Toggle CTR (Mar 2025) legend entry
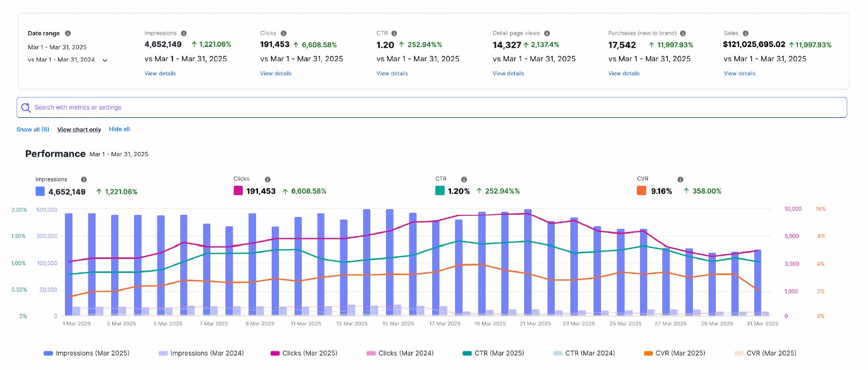 click(x=493, y=353)
